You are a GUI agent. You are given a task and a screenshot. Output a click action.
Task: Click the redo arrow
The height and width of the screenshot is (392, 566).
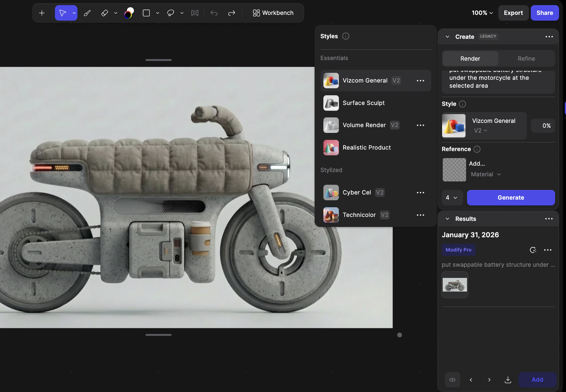pos(231,13)
